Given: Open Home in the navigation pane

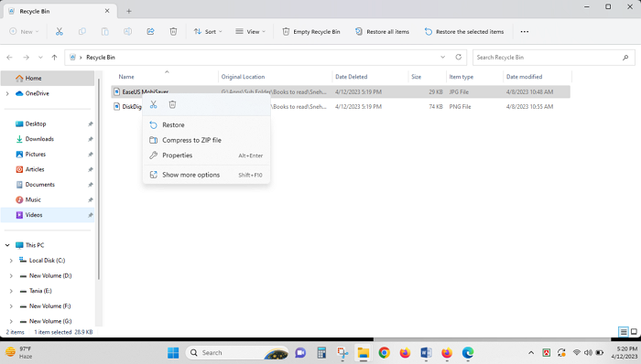Looking at the screenshot, I should click(48, 79).
